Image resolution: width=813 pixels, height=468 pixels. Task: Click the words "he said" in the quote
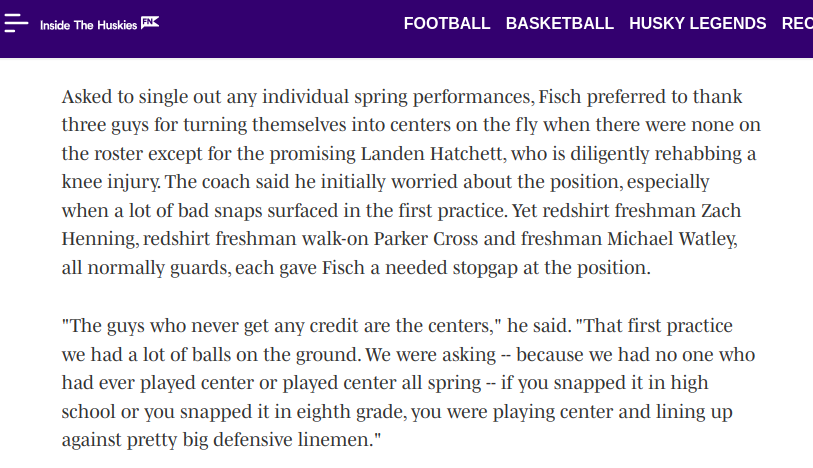pyautogui.click(x=530, y=326)
